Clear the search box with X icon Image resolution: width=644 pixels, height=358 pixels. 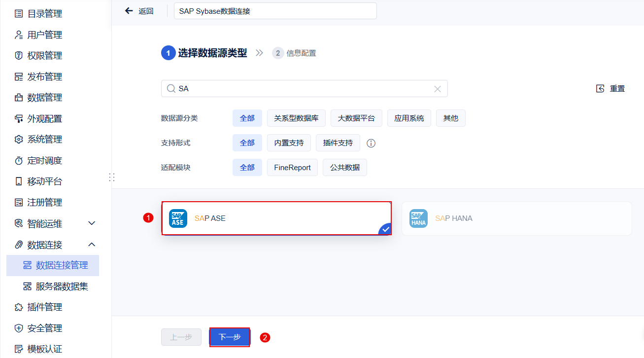pos(437,89)
